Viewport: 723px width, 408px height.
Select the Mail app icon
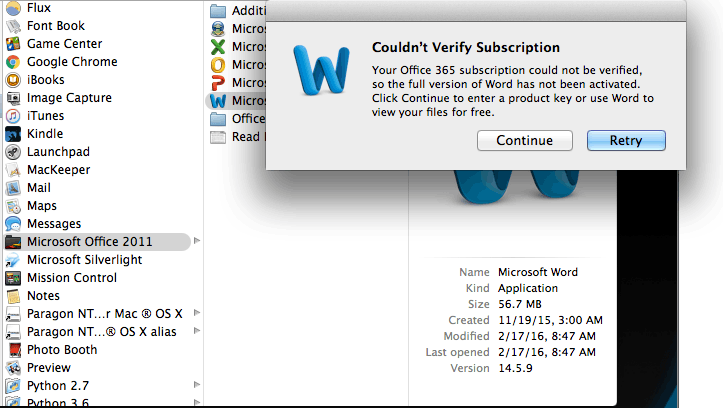click(x=13, y=188)
